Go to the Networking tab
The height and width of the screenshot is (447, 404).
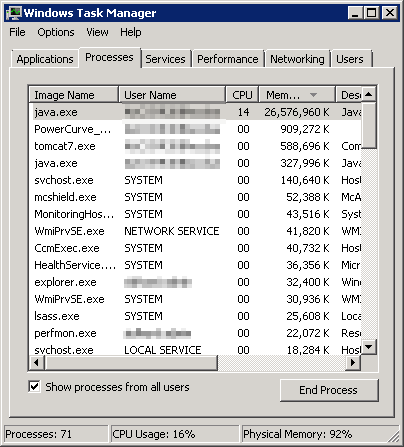pos(297,59)
